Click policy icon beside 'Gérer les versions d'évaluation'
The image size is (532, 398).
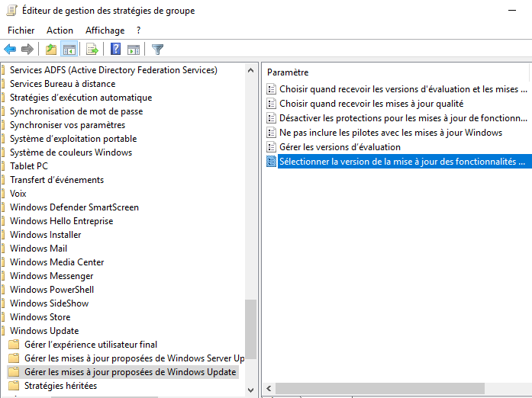pyautogui.click(x=271, y=147)
